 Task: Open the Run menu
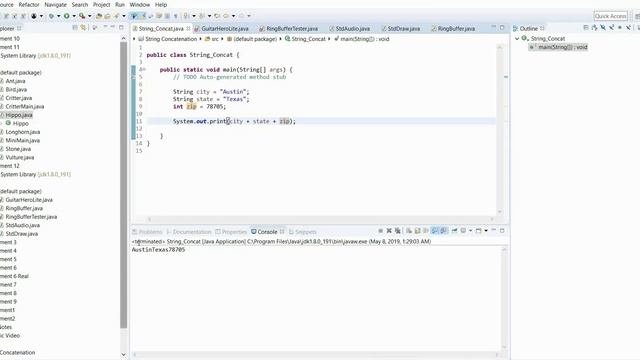120,4
